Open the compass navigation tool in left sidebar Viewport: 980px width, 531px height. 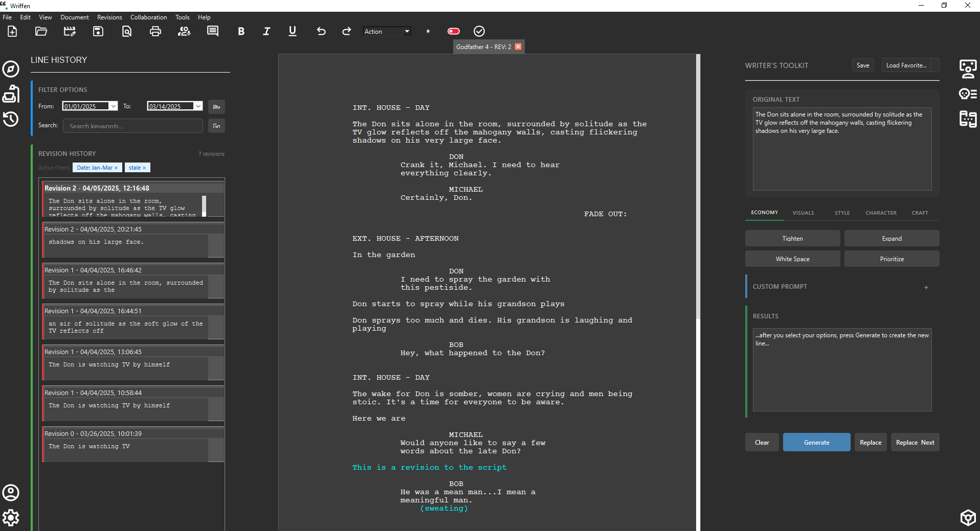(11, 69)
